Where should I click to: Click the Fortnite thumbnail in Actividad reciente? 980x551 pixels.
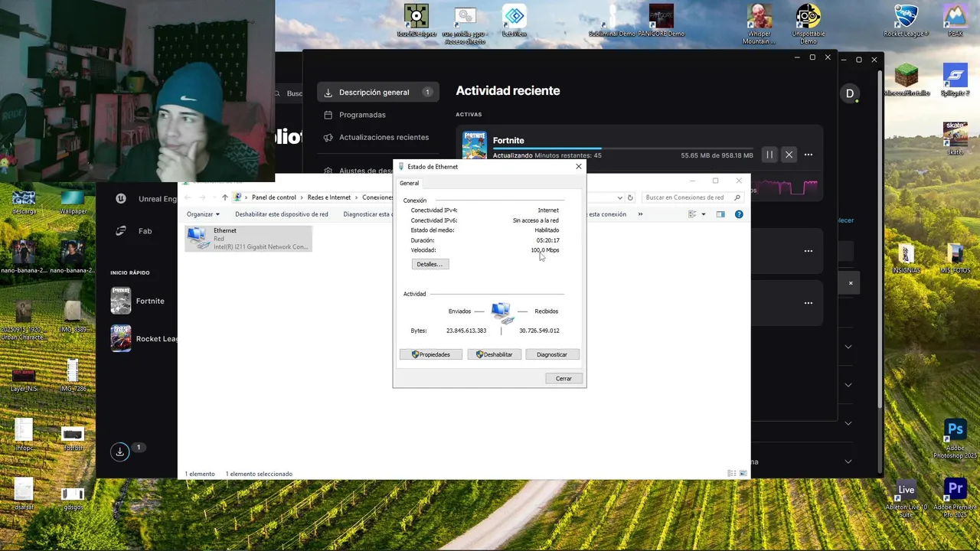[474, 145]
